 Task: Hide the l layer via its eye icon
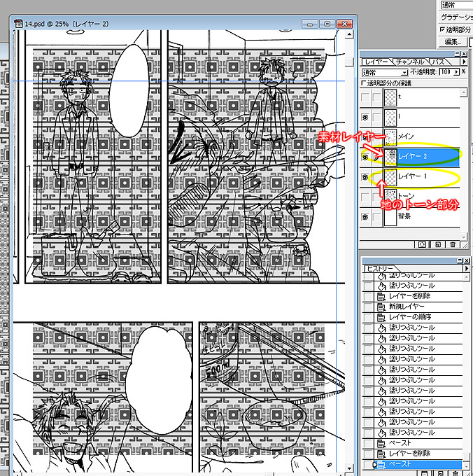365,117
